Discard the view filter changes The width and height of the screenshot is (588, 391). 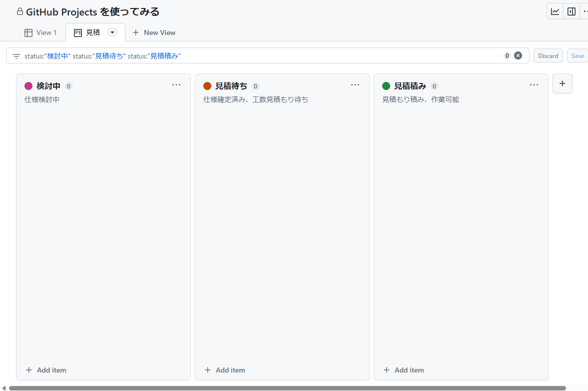pos(548,55)
